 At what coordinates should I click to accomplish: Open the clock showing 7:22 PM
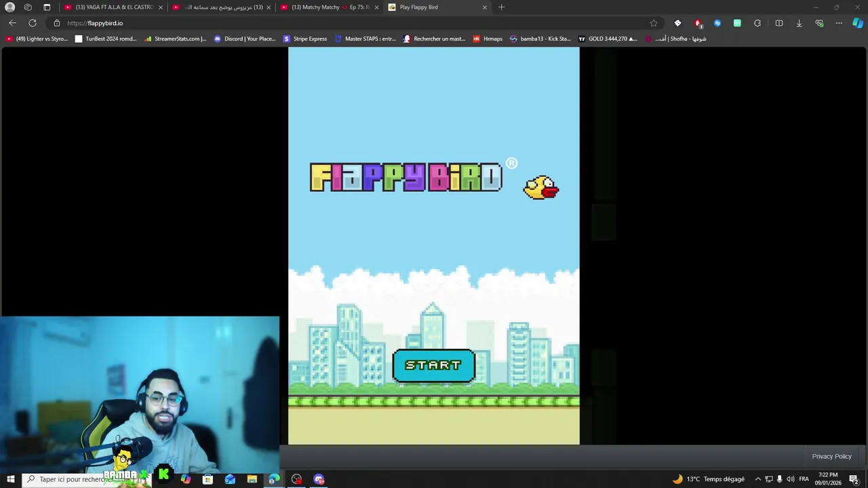828,479
